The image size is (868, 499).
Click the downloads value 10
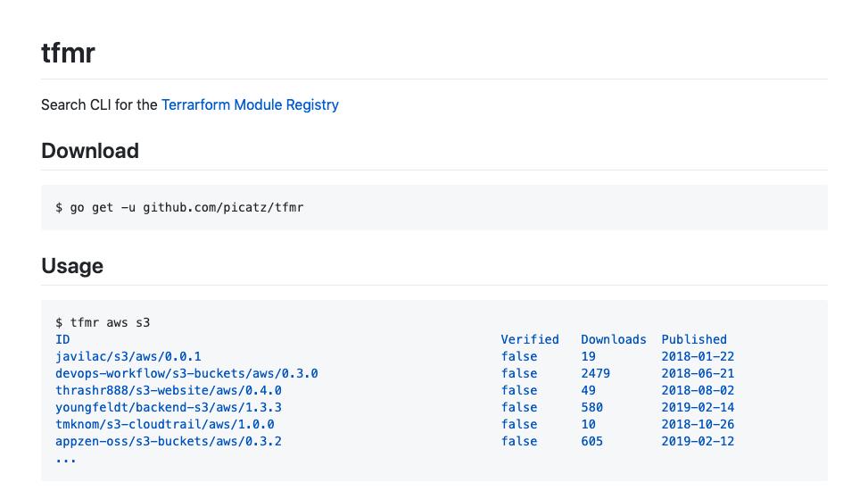(x=588, y=424)
